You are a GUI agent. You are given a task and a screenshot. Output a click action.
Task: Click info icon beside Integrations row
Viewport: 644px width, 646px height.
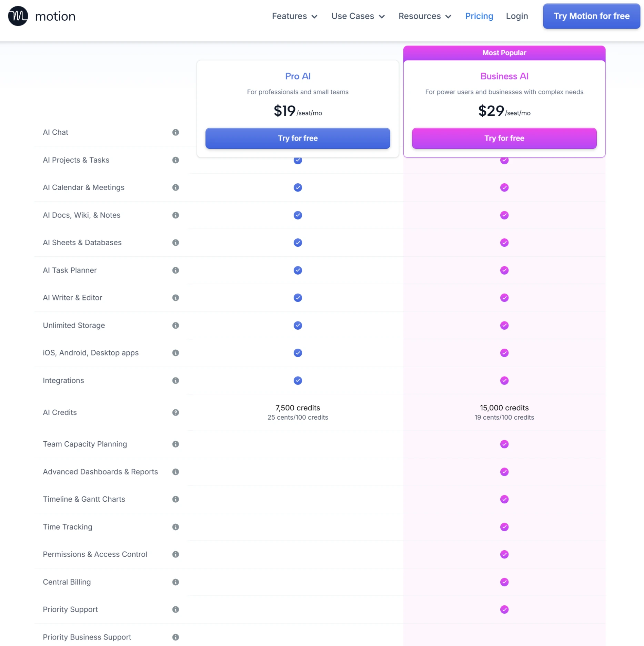(x=176, y=381)
